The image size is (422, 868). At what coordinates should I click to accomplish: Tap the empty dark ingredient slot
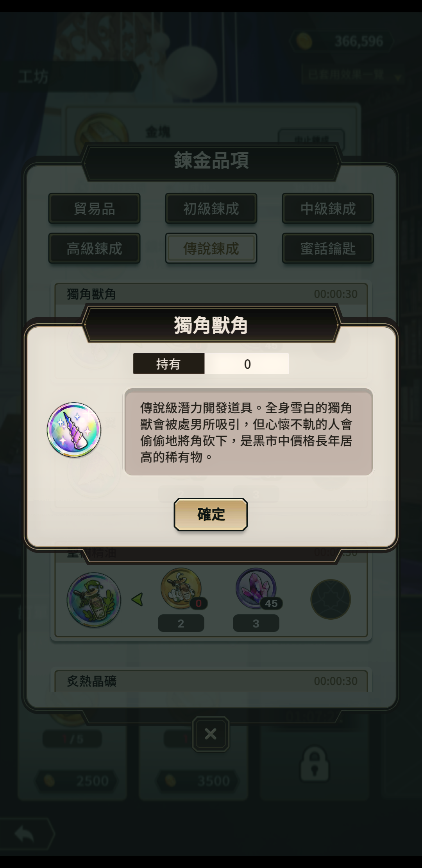click(331, 599)
